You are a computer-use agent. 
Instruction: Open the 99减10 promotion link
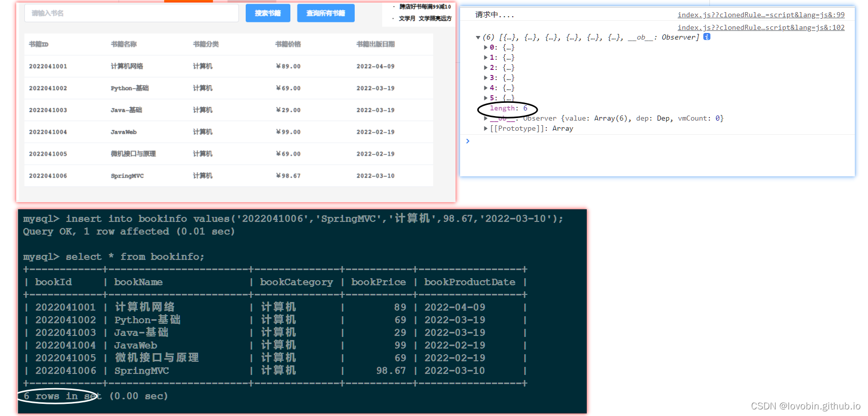425,7
